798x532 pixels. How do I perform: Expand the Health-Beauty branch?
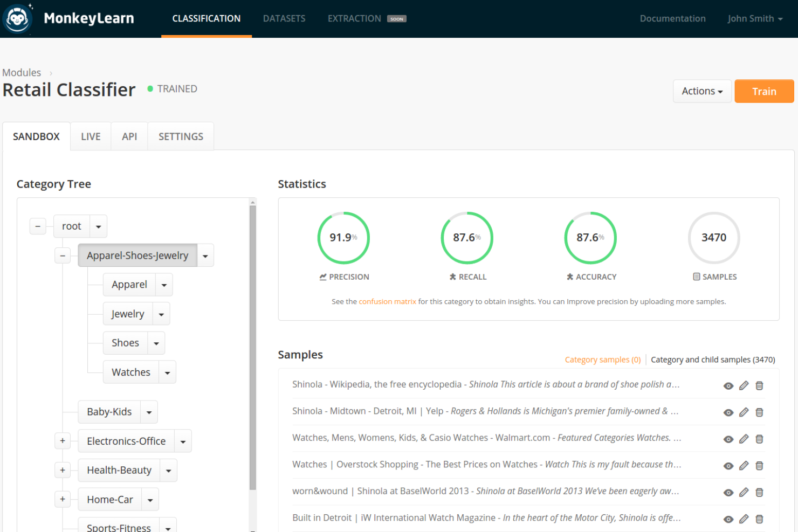(x=63, y=470)
